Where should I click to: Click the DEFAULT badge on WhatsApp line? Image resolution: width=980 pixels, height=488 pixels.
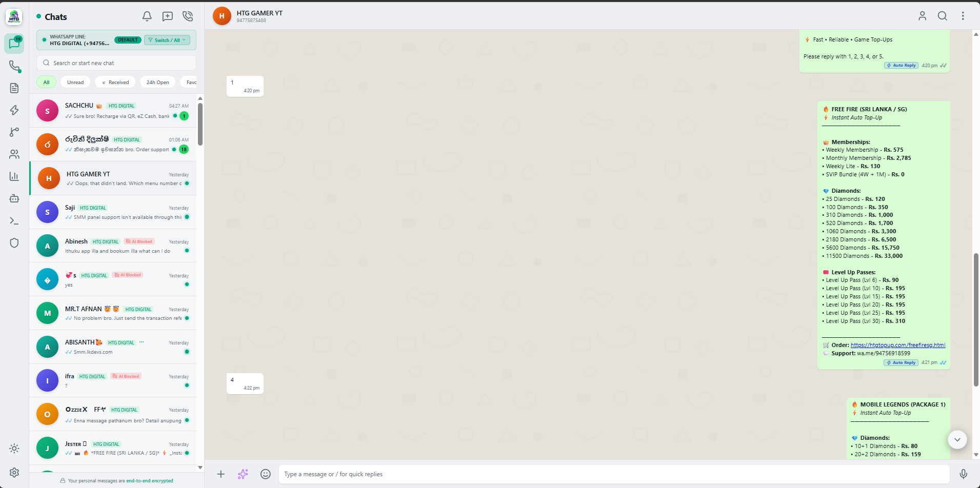click(x=128, y=40)
